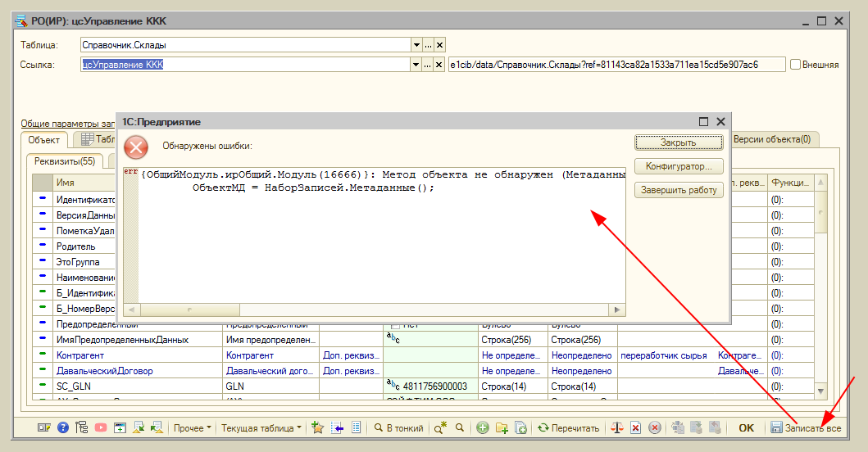Toggle the Внешняя checkbox
This screenshot has width=868, height=452.
[794, 65]
